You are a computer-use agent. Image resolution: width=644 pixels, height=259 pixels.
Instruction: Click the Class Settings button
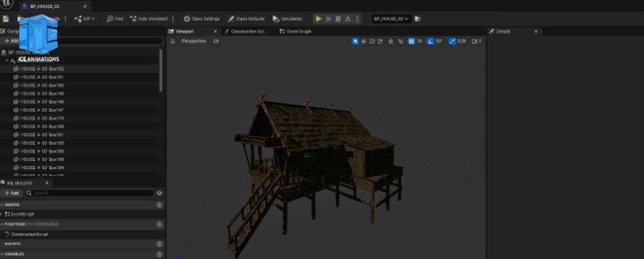201,19
